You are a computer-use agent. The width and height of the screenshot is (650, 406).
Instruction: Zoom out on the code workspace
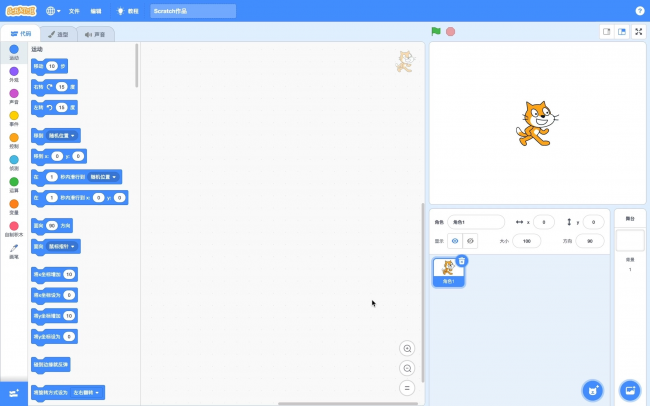click(407, 368)
